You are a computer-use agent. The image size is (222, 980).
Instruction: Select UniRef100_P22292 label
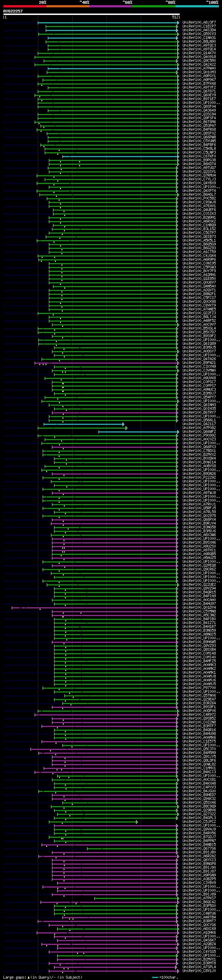[x=199, y=478]
